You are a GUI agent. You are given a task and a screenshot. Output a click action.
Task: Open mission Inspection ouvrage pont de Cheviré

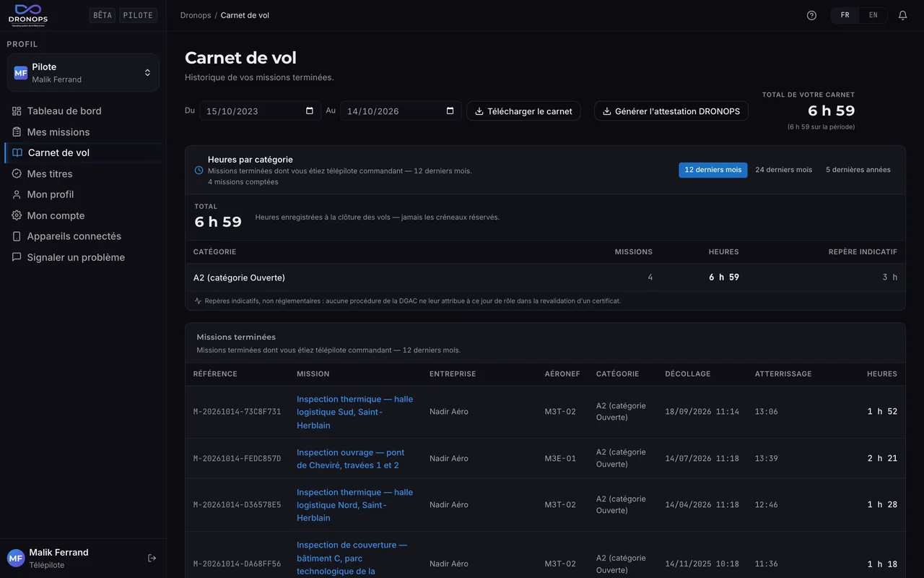[x=351, y=459]
